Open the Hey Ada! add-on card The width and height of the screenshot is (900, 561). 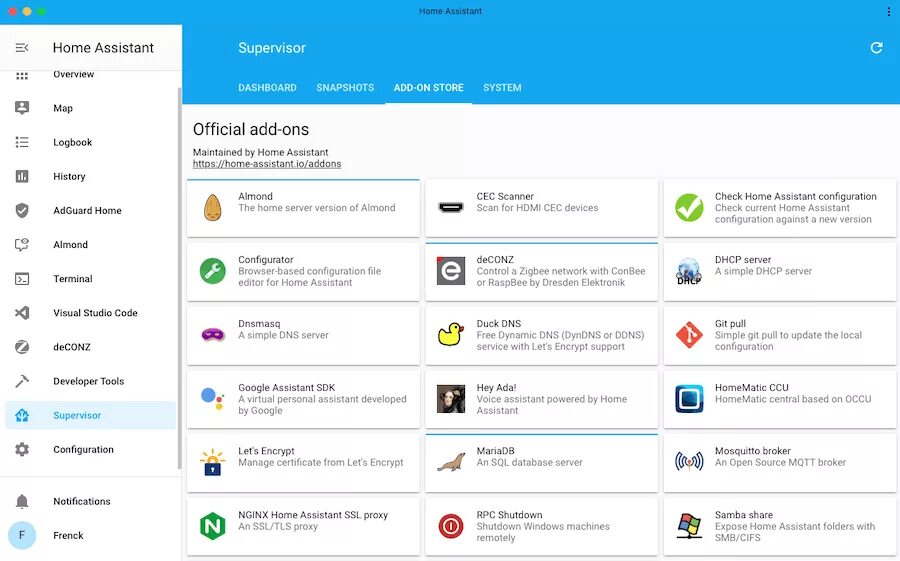(541, 399)
